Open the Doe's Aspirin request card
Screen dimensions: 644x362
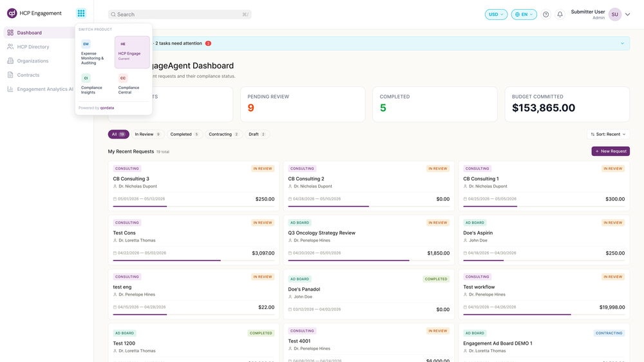(x=544, y=240)
